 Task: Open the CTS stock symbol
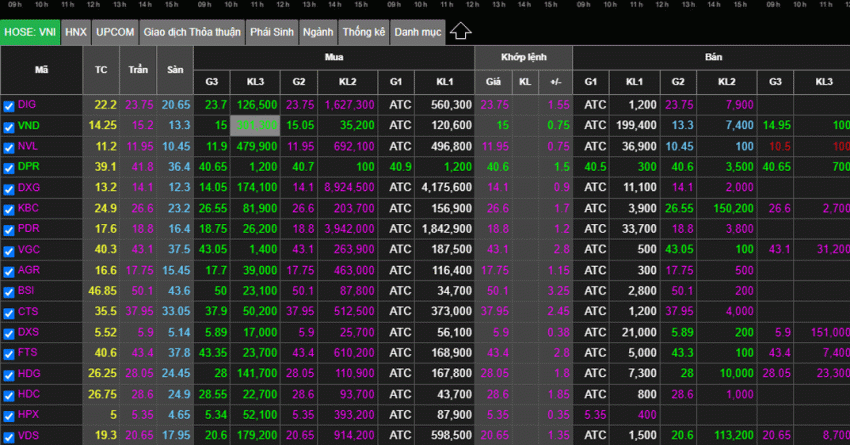[28, 311]
